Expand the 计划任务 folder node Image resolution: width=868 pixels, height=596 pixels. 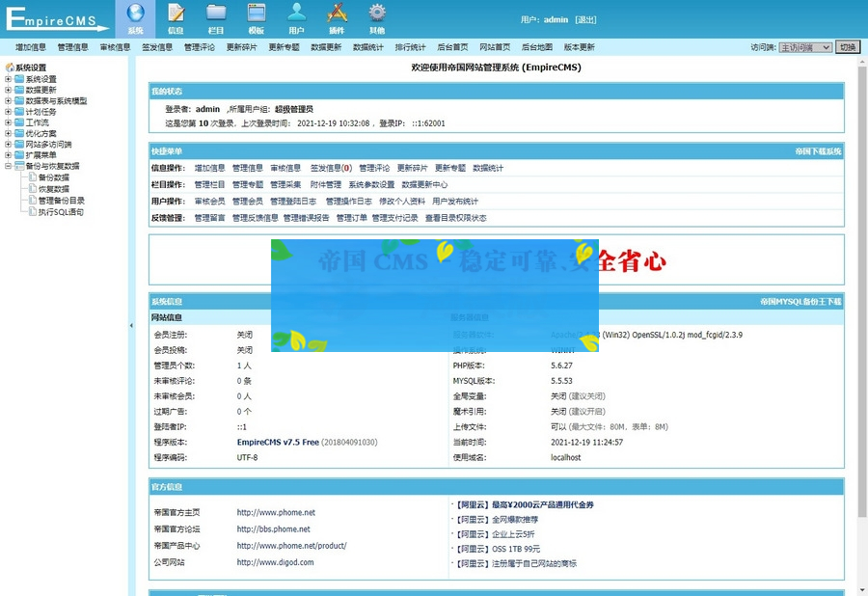coord(9,110)
